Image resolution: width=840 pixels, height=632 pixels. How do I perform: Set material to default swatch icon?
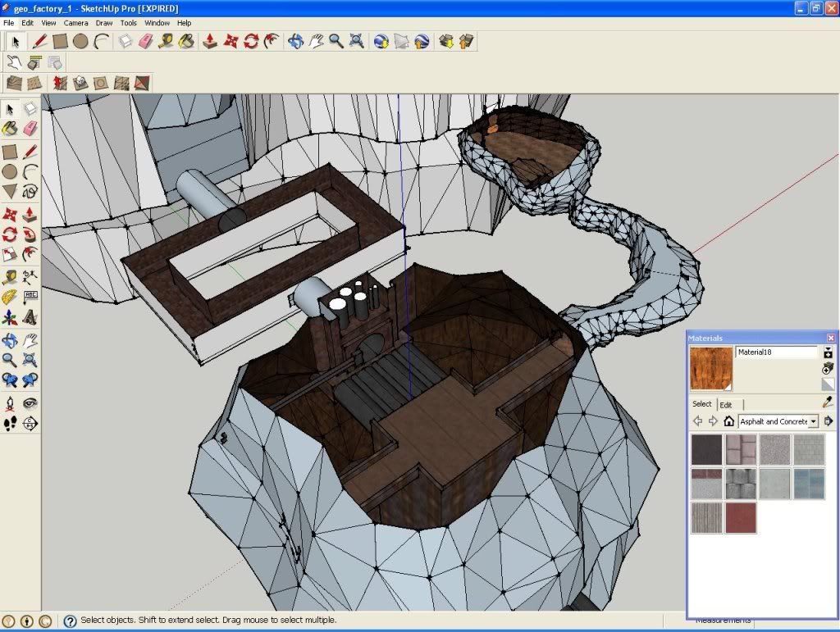(828, 384)
